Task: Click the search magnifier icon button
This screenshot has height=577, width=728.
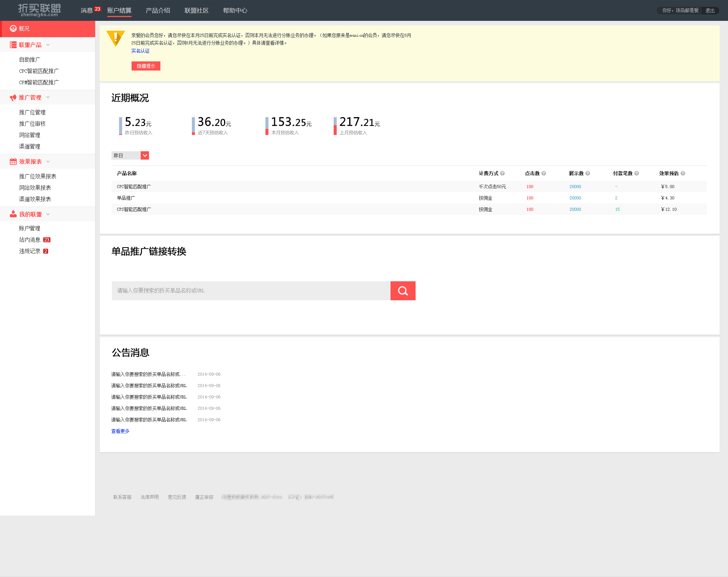Action: [x=403, y=291]
